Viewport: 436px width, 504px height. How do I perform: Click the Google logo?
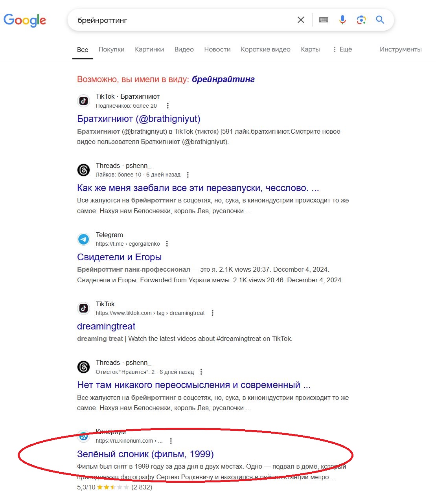[x=25, y=20]
